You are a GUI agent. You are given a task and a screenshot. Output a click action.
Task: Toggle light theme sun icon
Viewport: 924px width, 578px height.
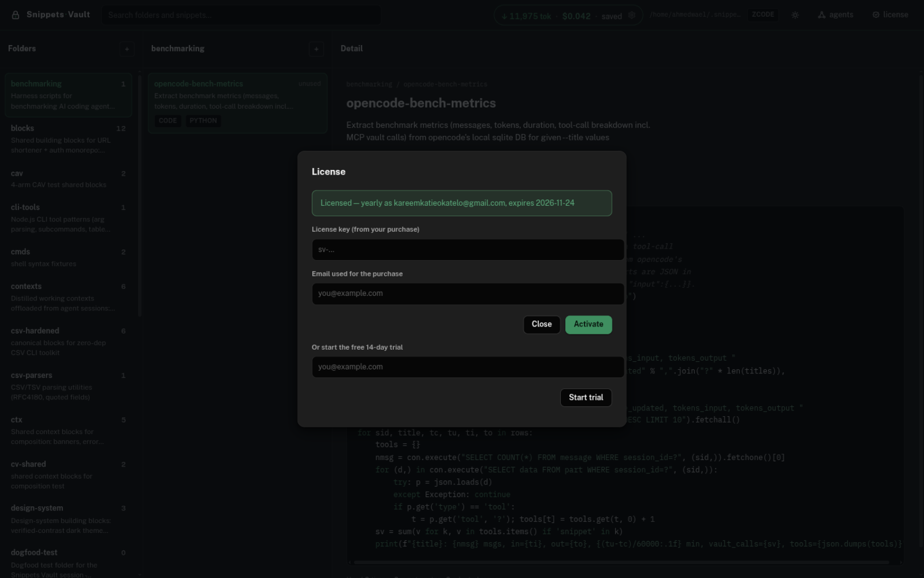pos(795,15)
